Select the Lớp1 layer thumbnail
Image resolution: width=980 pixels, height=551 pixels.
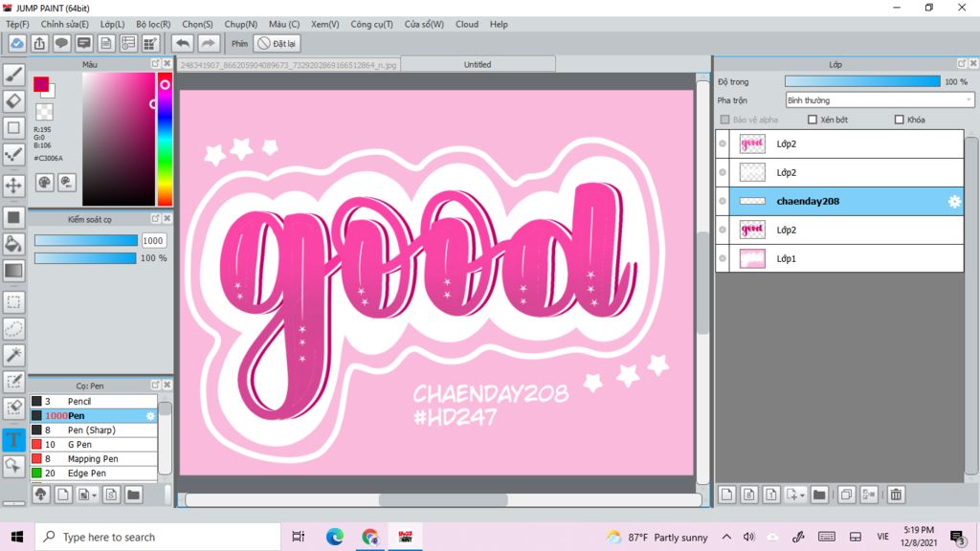click(x=752, y=258)
